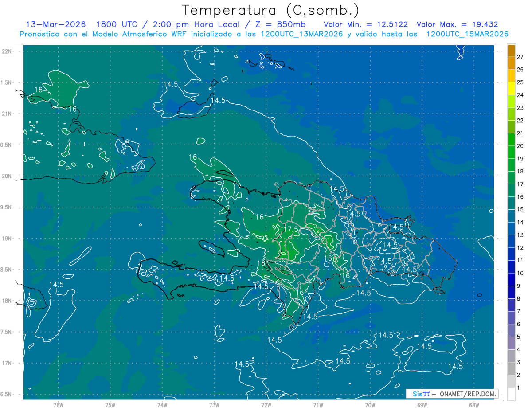This screenshot has height=411, width=532.
Task: Click color scale label '18'
Action: click(x=520, y=172)
